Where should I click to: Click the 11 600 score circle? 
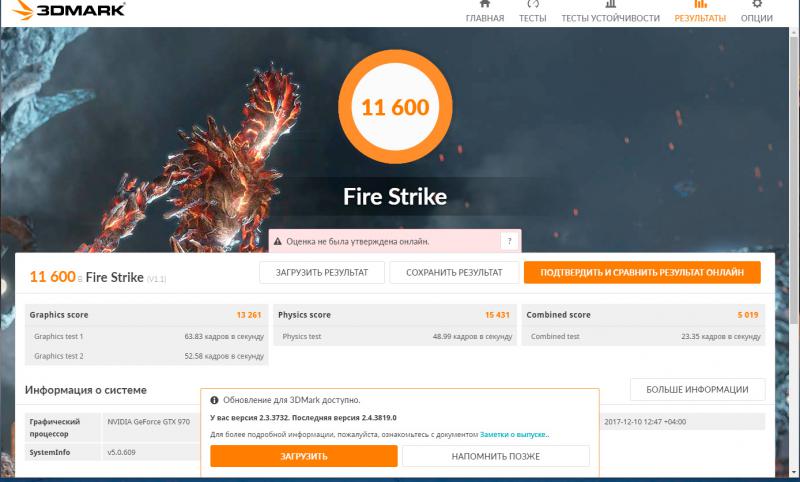click(x=395, y=108)
